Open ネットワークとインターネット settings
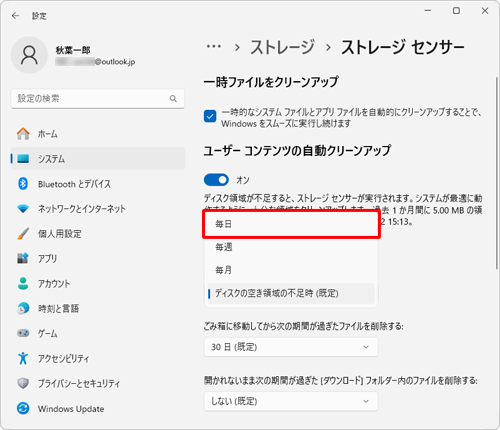The image size is (500, 430). tap(97, 209)
